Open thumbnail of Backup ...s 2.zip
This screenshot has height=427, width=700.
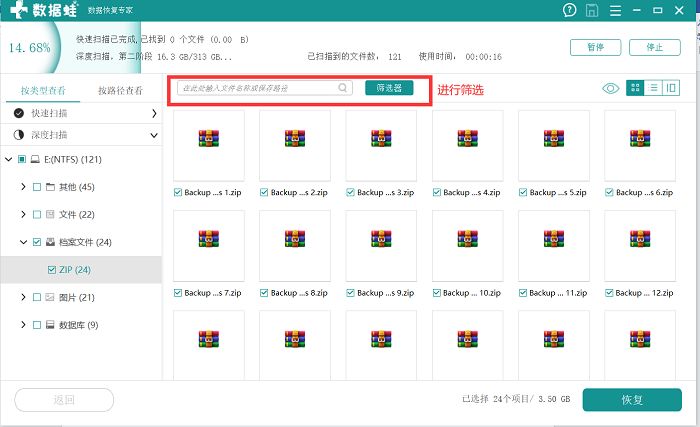point(295,146)
